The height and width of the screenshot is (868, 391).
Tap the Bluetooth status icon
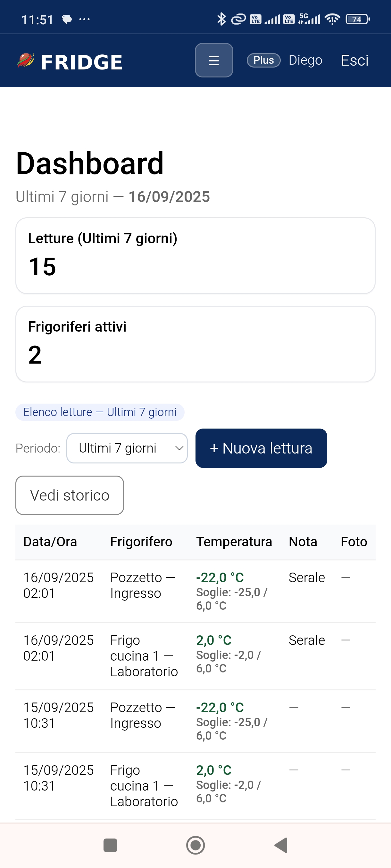[221, 19]
